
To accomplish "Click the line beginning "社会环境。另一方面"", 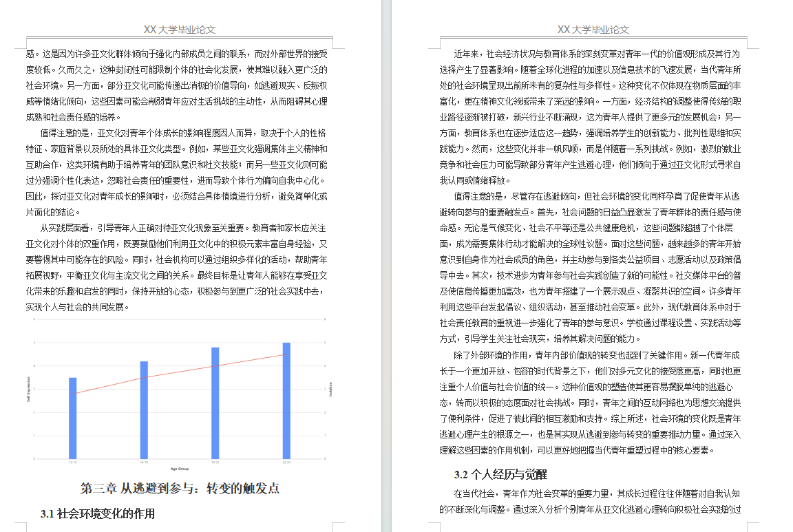I will [176, 85].
